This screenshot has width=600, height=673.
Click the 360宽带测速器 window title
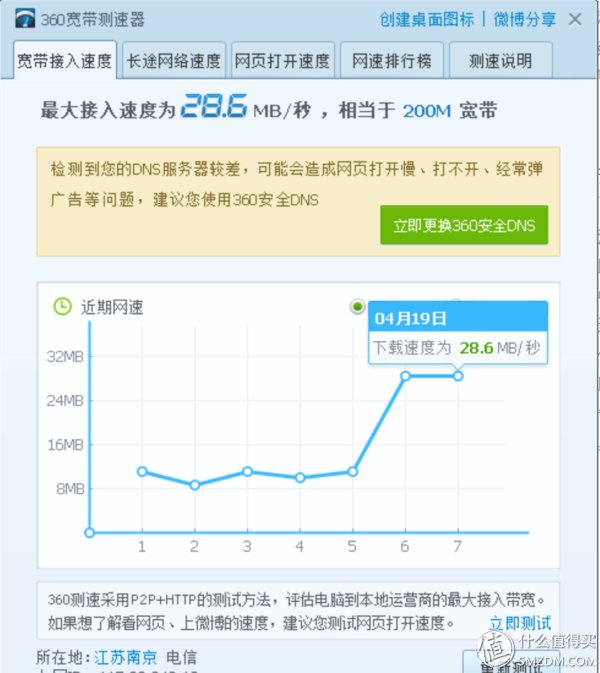[x=92, y=19]
